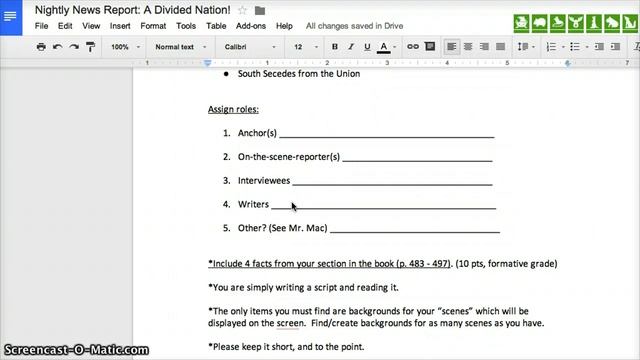This screenshot has width=640, height=360.
Task: Click the moose collaborator avatar
Action: pyautogui.click(x=576, y=23)
